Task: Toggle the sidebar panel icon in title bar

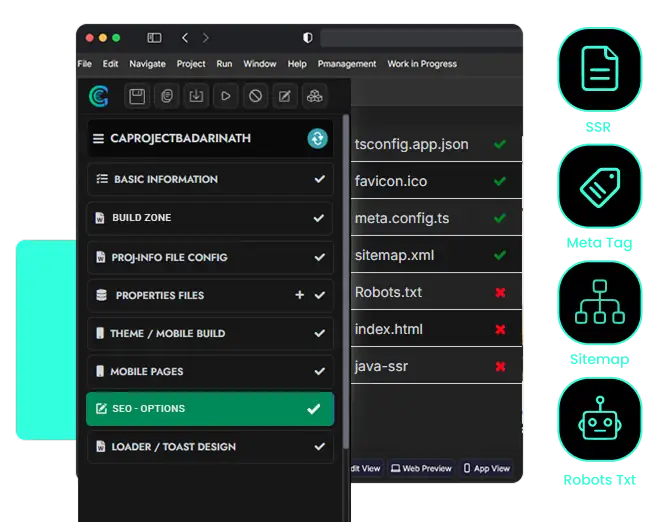Action: click(154, 38)
